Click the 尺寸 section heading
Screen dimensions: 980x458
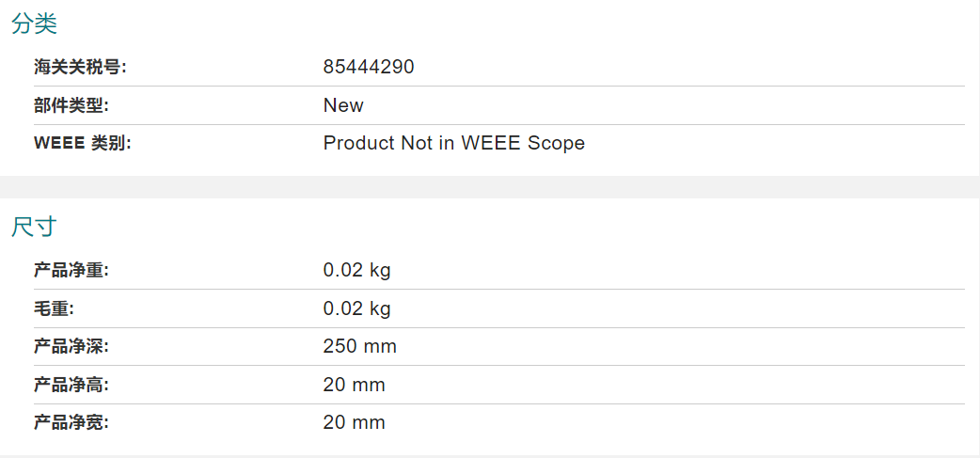tap(35, 227)
